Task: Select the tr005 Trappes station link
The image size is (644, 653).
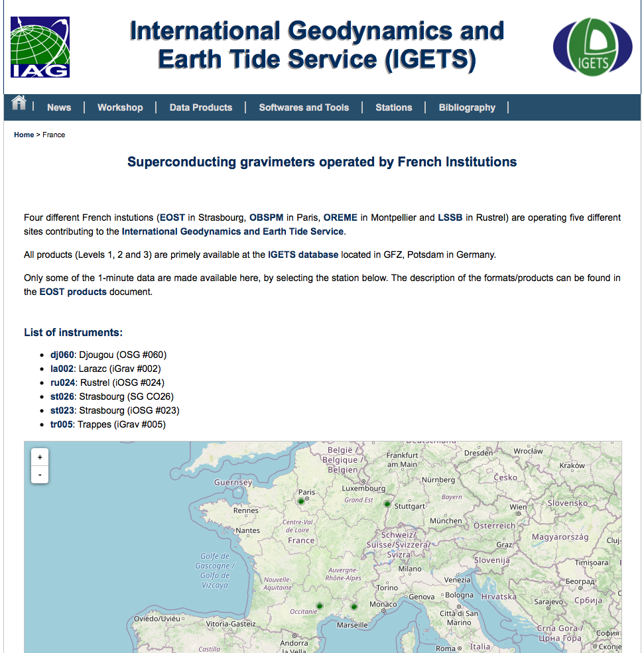Action: point(62,424)
